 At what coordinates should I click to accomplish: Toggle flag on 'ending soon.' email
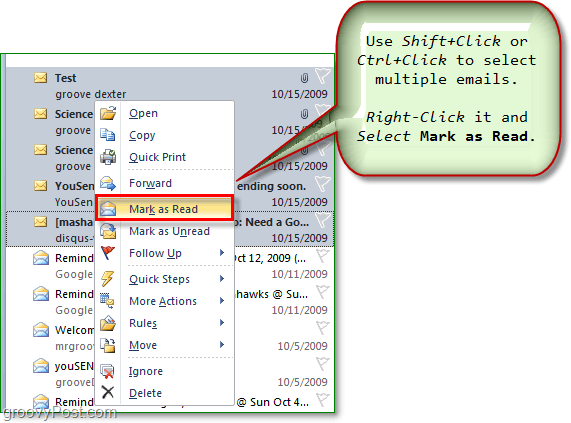[x=323, y=184]
